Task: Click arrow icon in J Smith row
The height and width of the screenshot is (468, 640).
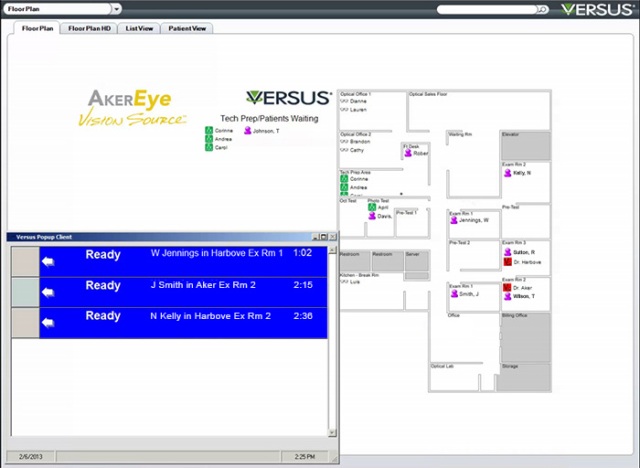Action: click(48, 293)
